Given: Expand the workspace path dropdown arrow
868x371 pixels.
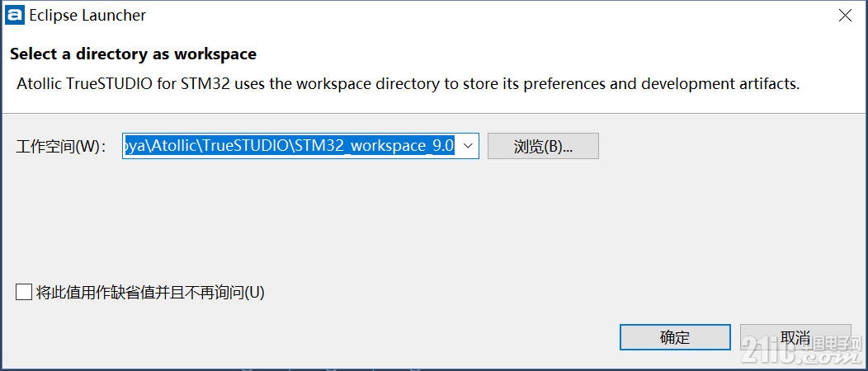Looking at the screenshot, I should point(467,145).
